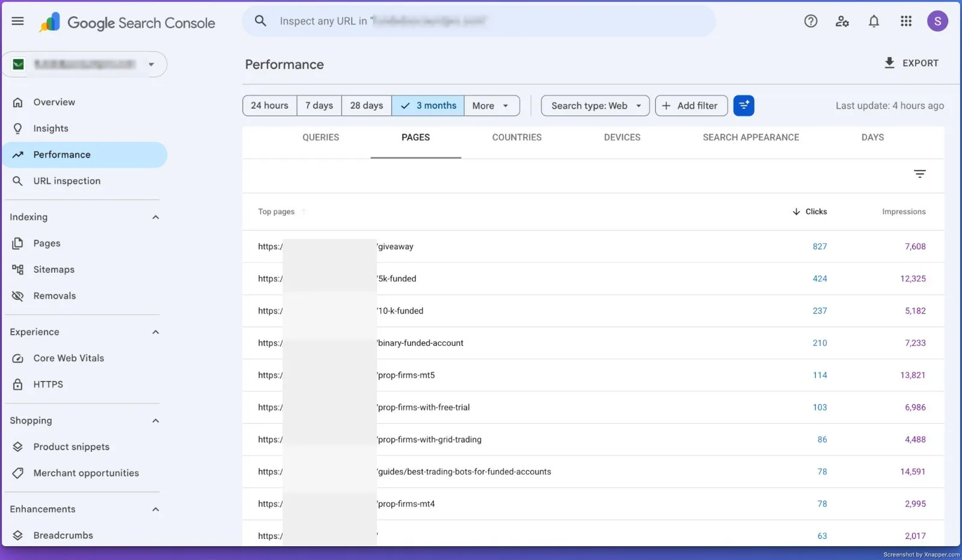Image resolution: width=962 pixels, height=560 pixels.
Task: Switch to the PAGES tab
Action: [415, 138]
